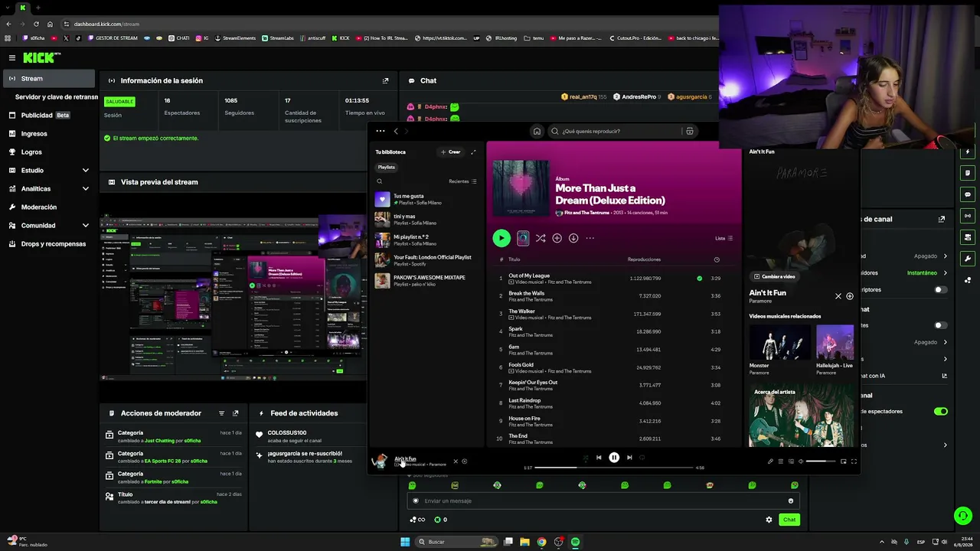
Task: Open chat settings gear in Kick
Action: (x=769, y=520)
